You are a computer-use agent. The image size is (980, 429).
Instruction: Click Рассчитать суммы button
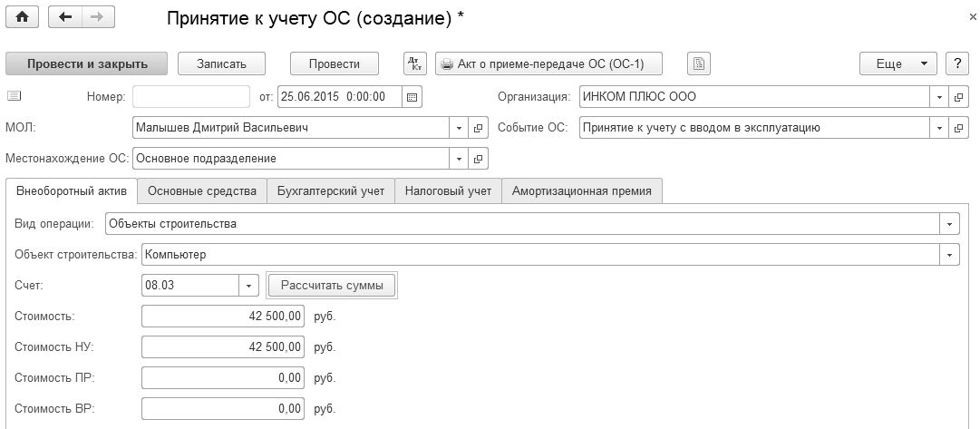click(332, 286)
